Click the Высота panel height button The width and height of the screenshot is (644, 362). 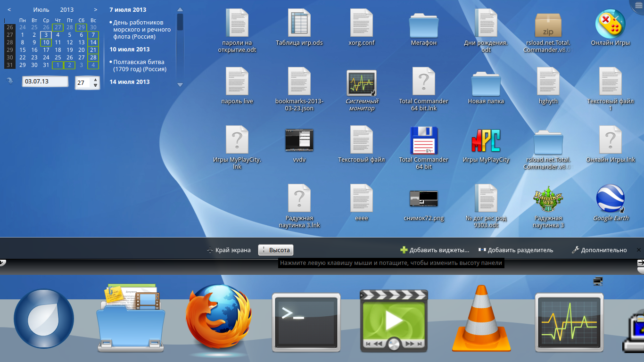click(x=276, y=250)
